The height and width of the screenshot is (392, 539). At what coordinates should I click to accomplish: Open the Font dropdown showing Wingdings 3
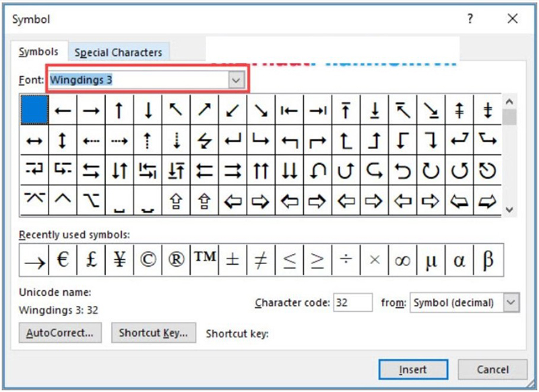click(236, 80)
